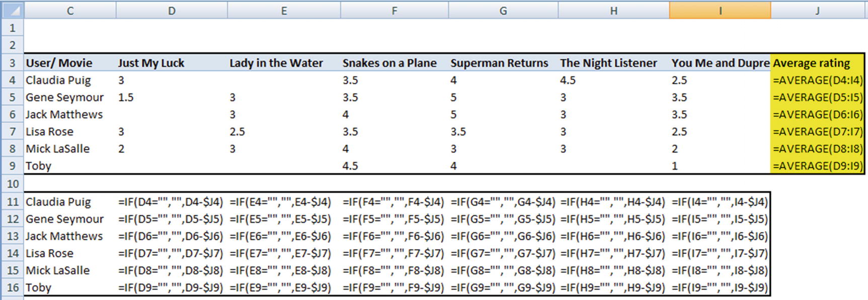This screenshot has width=868, height=300.
Task: Select the =IF(G7="","",G7-$J7) cell
Action: (503, 253)
